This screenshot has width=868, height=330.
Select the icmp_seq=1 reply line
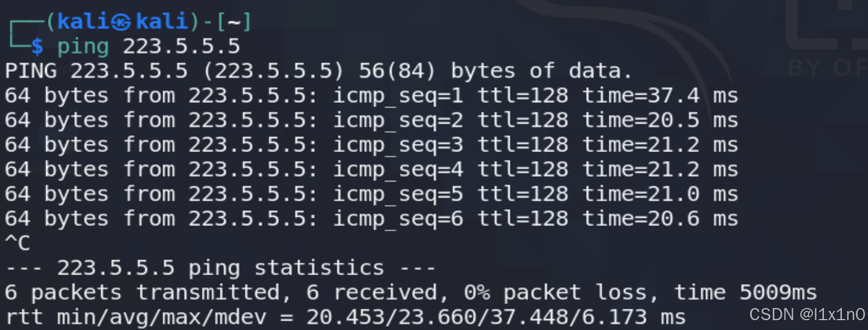click(372, 96)
